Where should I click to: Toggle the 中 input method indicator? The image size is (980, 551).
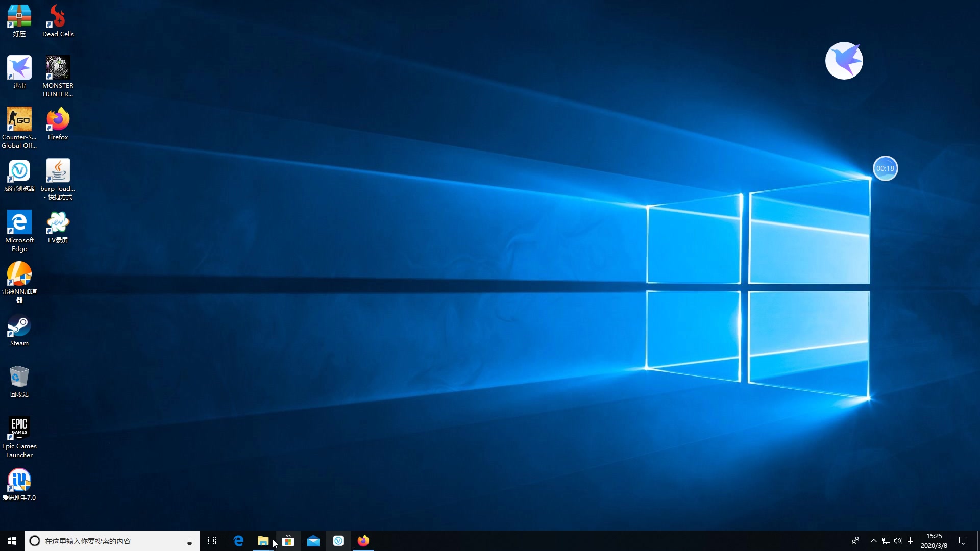[x=910, y=541]
